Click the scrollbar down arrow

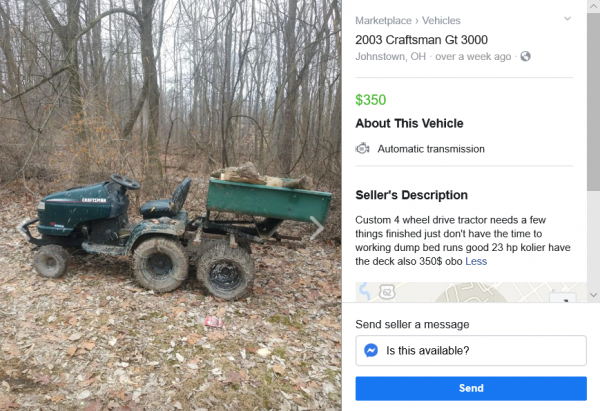[594, 295]
